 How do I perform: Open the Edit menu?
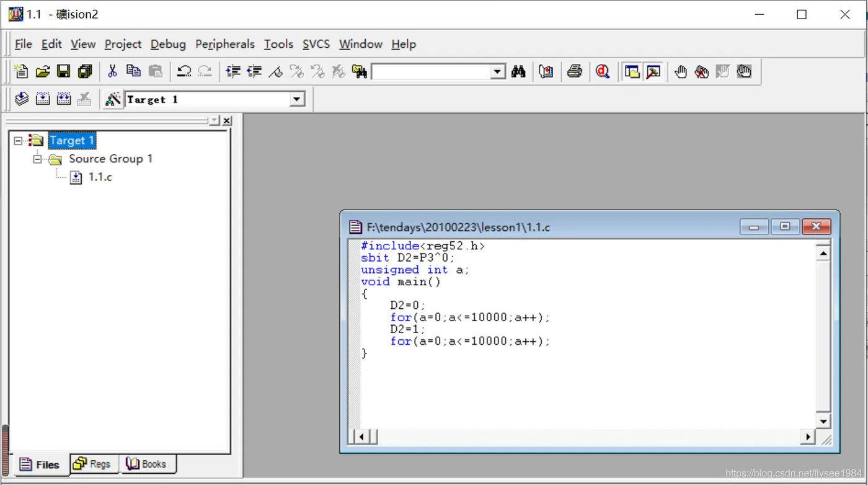point(51,44)
